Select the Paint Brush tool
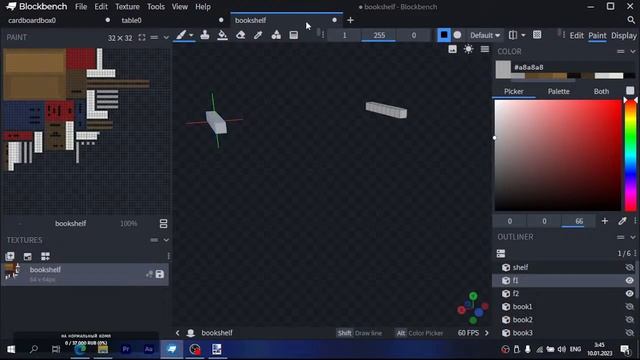The width and height of the screenshot is (640, 360). (181, 35)
